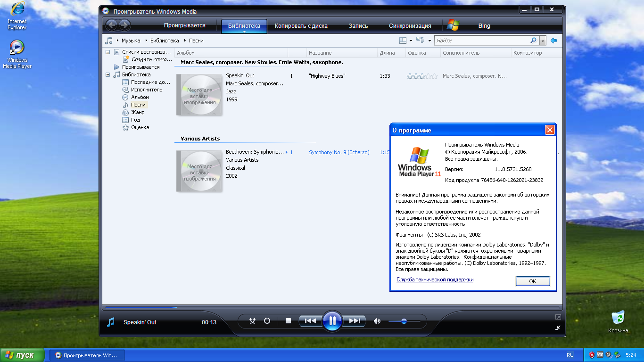Screen dimensions: 644x362
Task: Click the blue music note now-playing icon
Action: 111,322
